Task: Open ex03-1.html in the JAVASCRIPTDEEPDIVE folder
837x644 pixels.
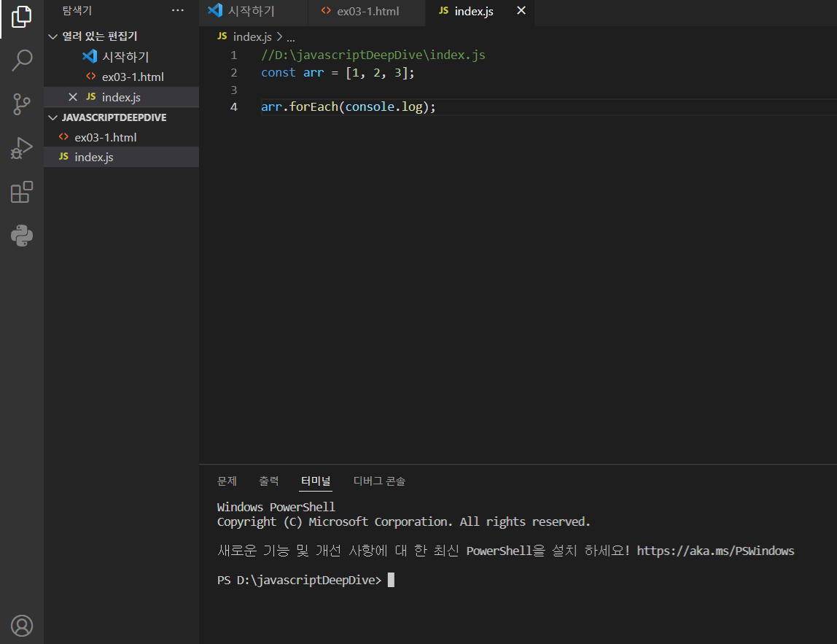Action: 121,137
